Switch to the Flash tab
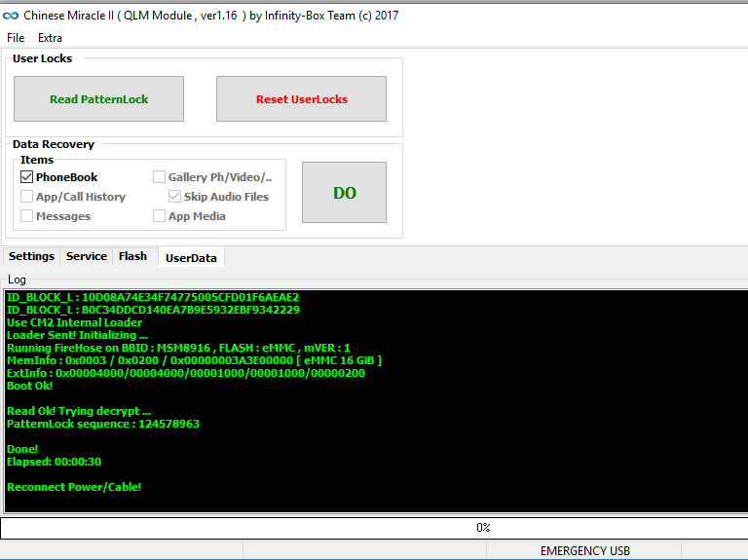 tap(132, 256)
